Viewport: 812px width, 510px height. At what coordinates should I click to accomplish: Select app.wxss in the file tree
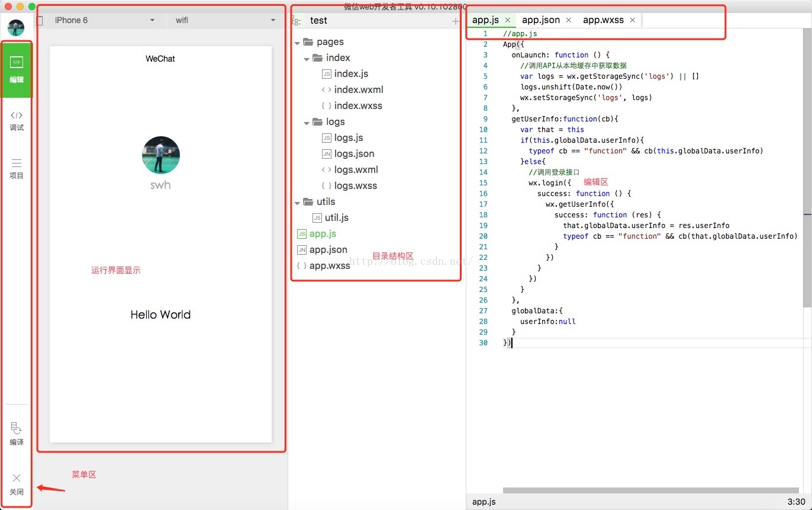[324, 266]
